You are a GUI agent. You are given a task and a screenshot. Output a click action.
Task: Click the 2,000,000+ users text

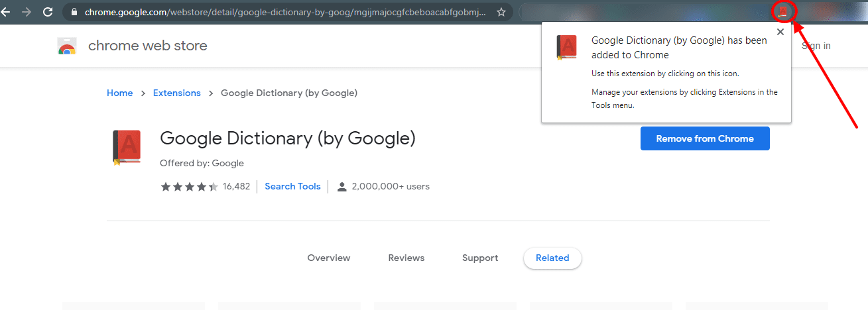point(391,187)
